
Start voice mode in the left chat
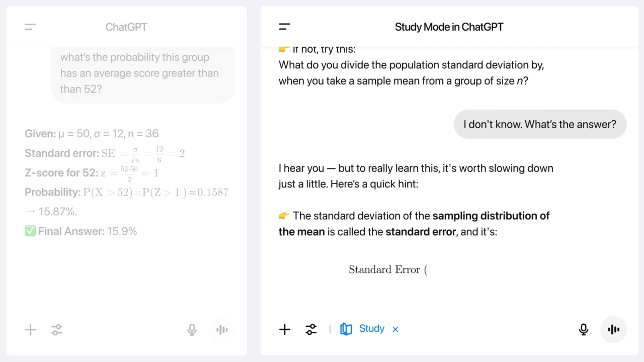pyautogui.click(x=222, y=329)
